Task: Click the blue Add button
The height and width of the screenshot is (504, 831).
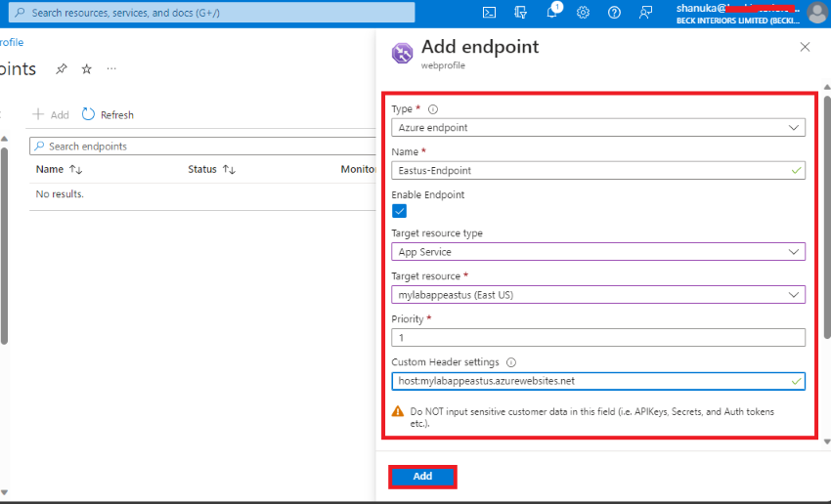Action: click(x=422, y=477)
